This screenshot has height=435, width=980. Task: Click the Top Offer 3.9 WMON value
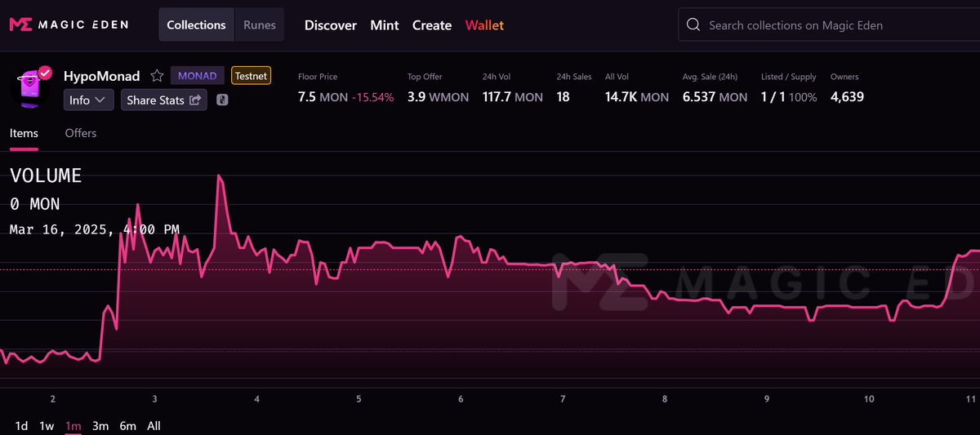439,97
